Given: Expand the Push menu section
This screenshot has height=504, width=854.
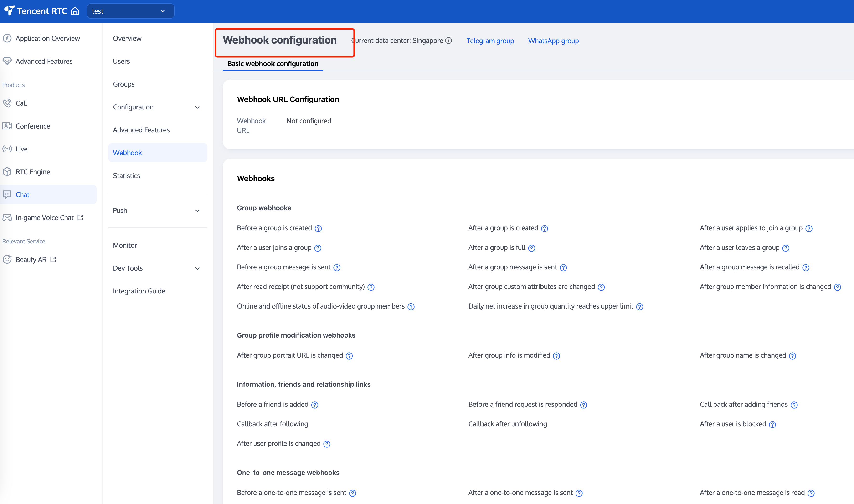Looking at the screenshot, I should [157, 211].
